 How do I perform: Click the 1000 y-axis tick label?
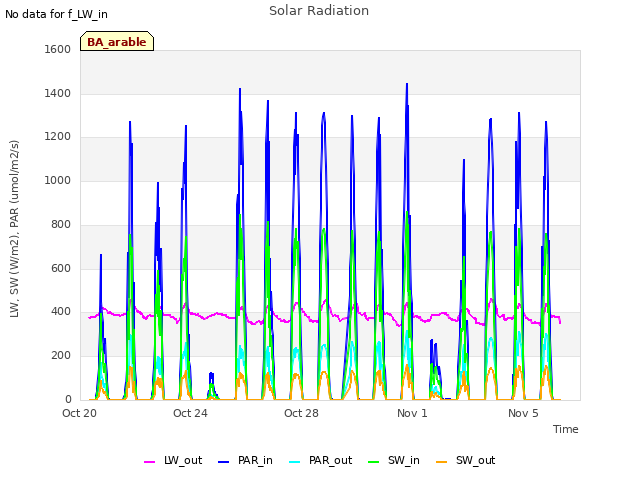coord(58,180)
